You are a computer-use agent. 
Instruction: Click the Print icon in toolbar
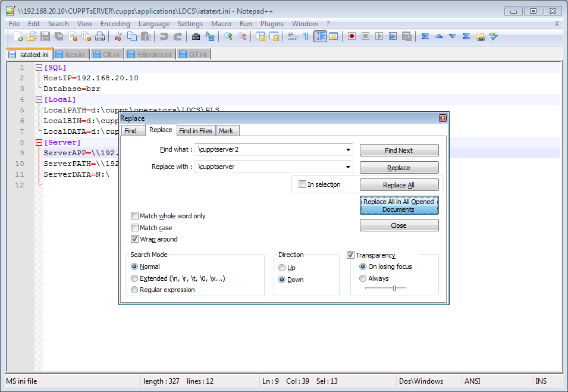click(100, 37)
